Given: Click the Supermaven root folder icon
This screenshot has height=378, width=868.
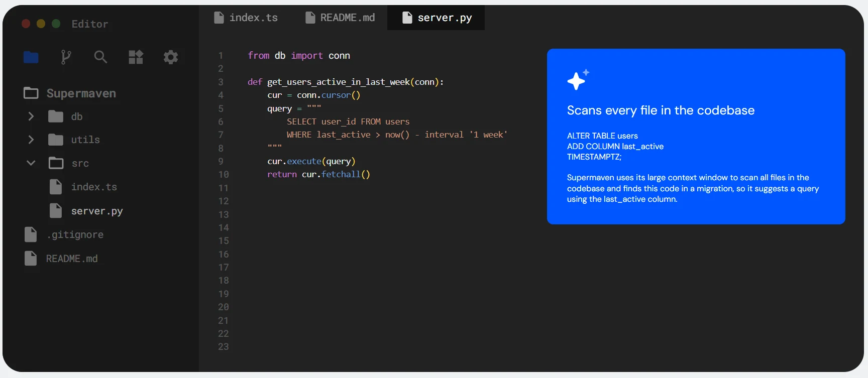Looking at the screenshot, I should (x=31, y=93).
